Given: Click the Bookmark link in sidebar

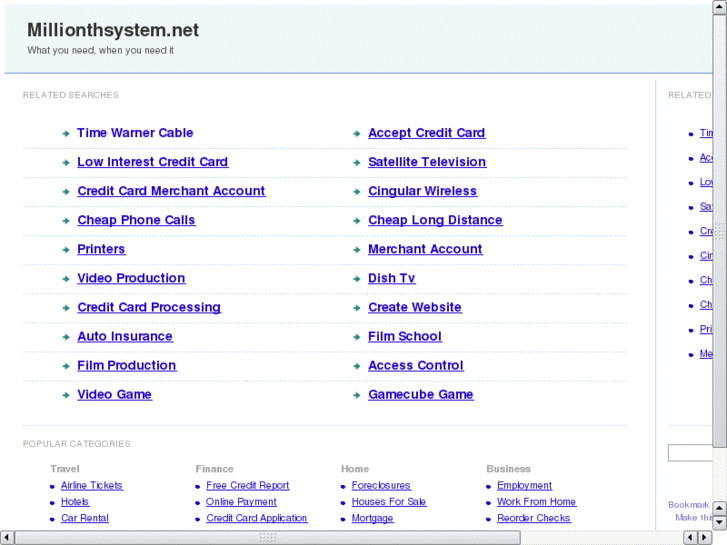Looking at the screenshot, I should (689, 505).
